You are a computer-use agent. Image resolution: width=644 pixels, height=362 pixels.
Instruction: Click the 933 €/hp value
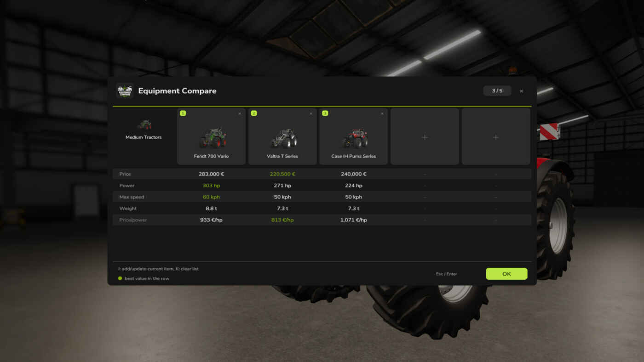click(211, 220)
